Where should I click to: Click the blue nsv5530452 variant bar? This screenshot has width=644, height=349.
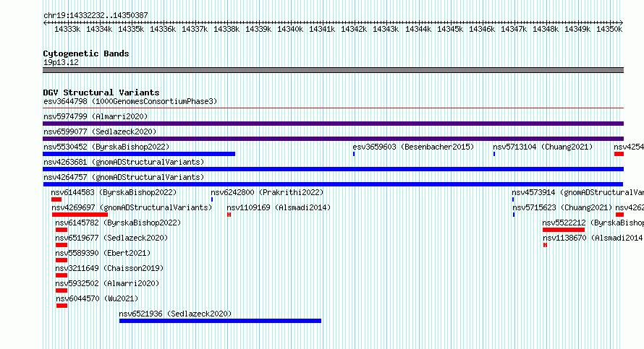click(x=139, y=154)
